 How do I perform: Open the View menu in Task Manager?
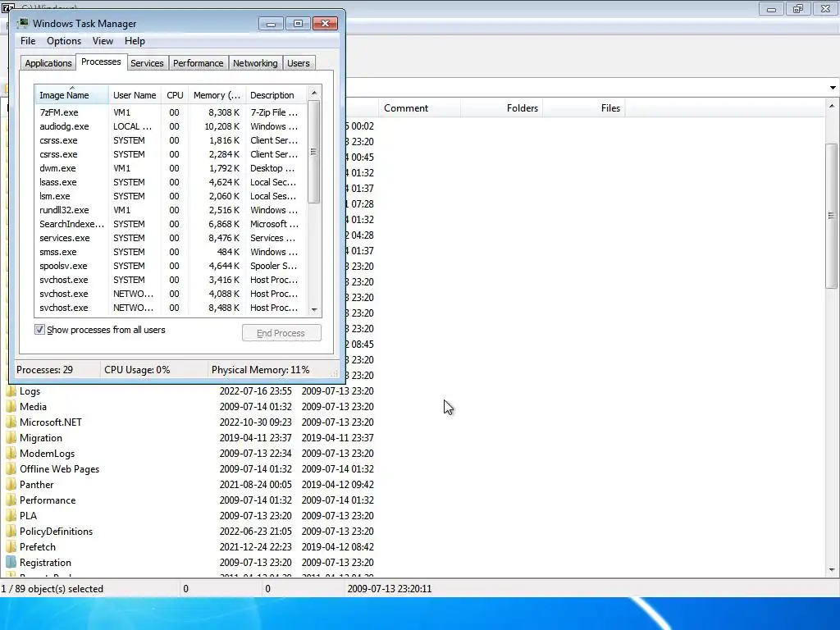point(103,41)
